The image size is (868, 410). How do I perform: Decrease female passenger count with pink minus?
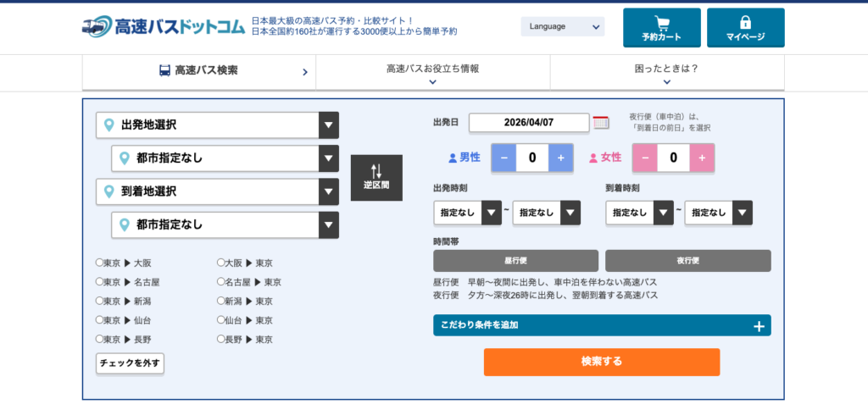[x=645, y=158]
